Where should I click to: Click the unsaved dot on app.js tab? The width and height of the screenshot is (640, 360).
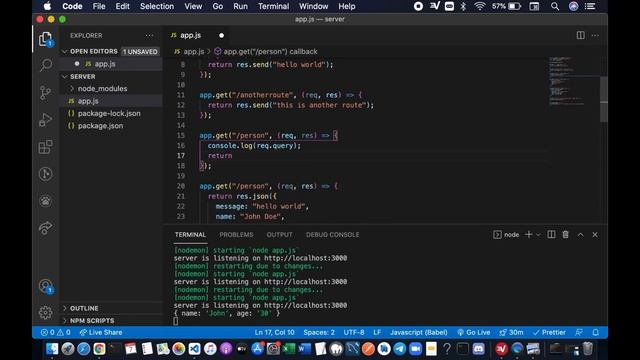(221, 36)
